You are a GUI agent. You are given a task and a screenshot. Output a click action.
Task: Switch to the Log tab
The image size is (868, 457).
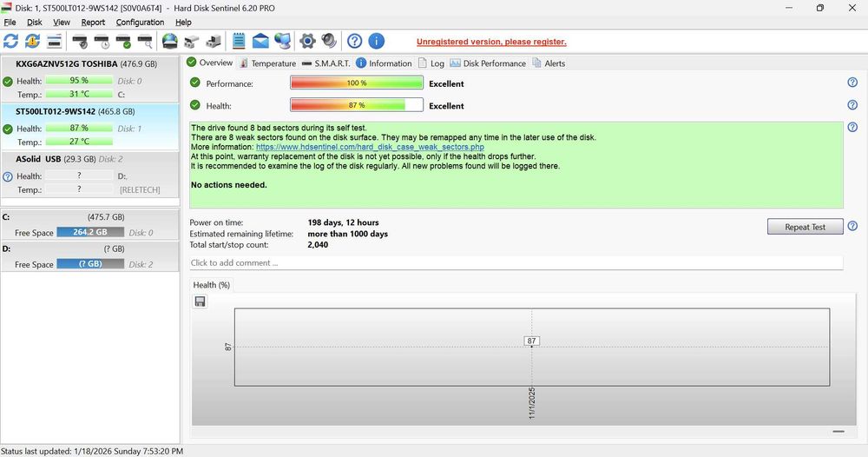click(x=431, y=63)
